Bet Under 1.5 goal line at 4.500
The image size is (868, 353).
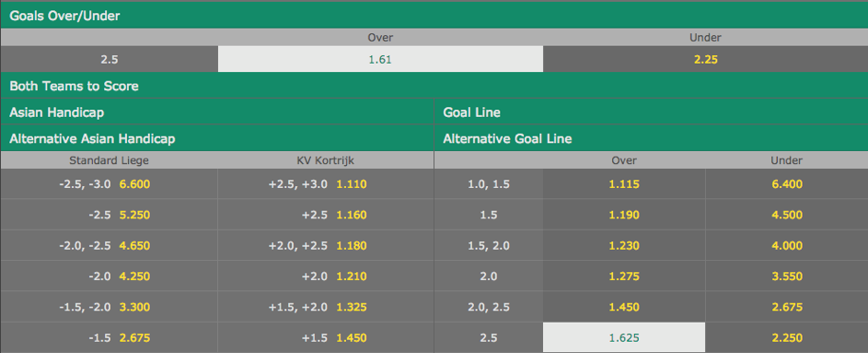click(x=787, y=215)
